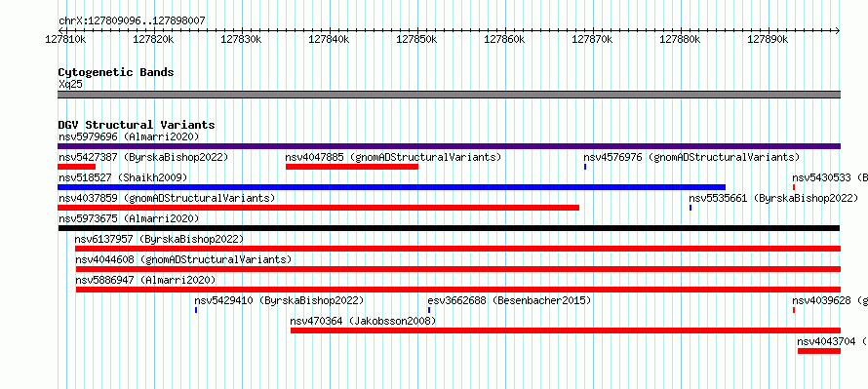Select the red bar under nsv4037859

[318, 208]
